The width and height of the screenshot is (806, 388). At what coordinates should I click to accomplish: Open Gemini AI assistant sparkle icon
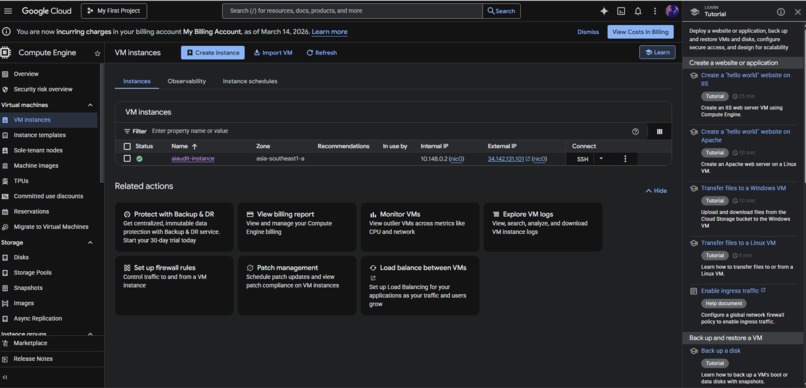pos(604,11)
